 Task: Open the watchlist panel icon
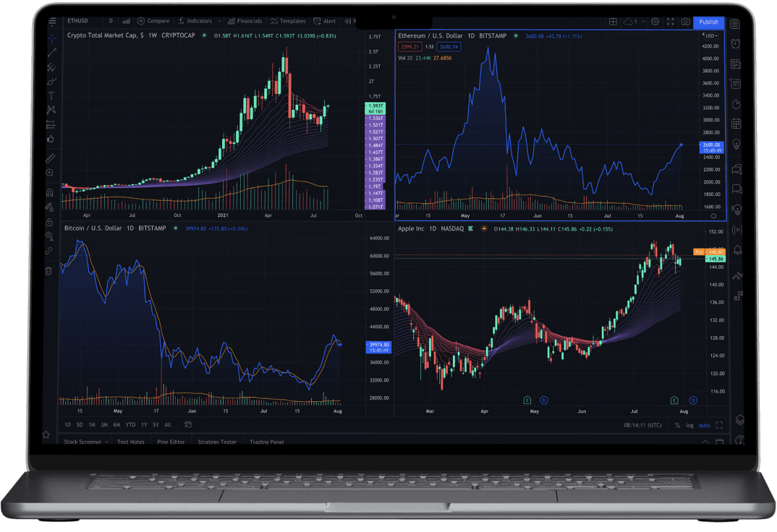735,24
